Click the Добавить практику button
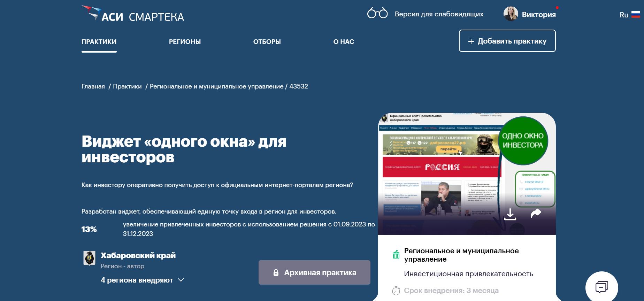The height and width of the screenshot is (301, 644). tap(507, 41)
